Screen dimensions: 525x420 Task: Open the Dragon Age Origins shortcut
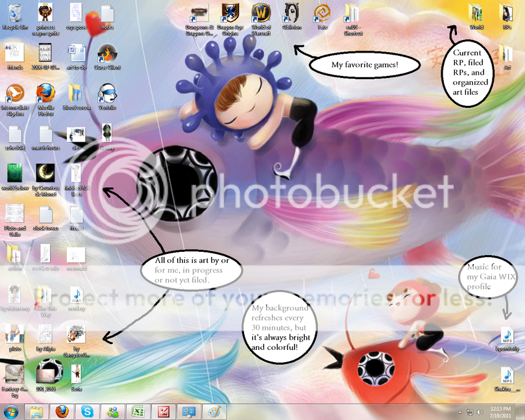(229, 13)
